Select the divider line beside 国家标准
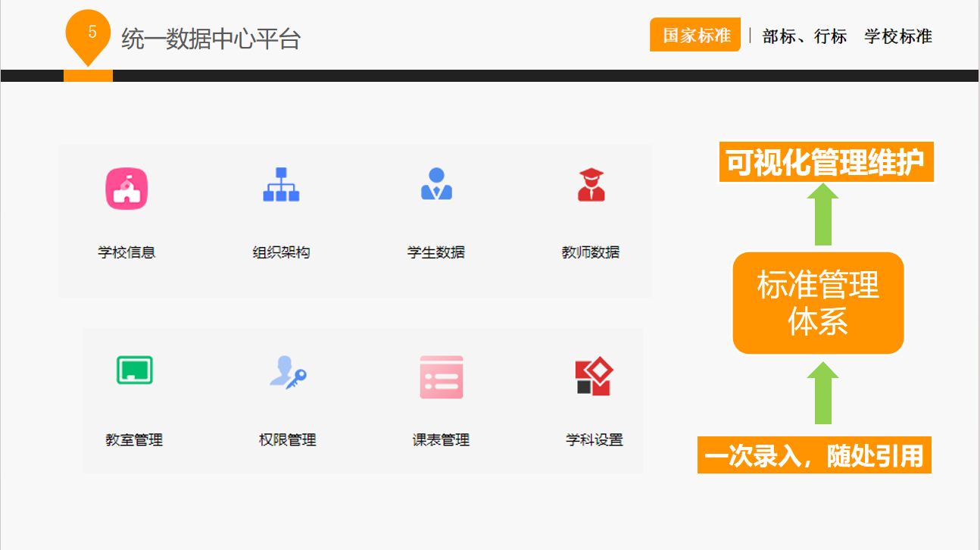Image resolution: width=980 pixels, height=550 pixels. point(751,36)
